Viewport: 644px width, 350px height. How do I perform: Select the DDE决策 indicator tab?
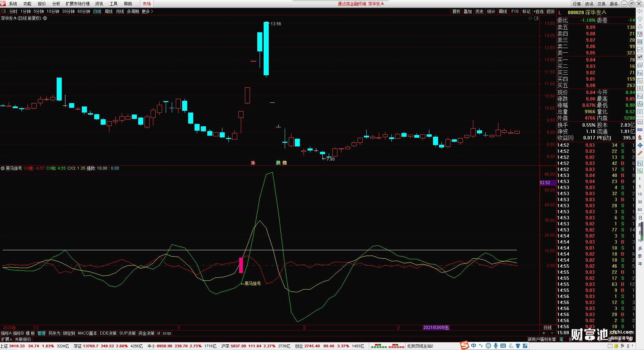(108, 333)
